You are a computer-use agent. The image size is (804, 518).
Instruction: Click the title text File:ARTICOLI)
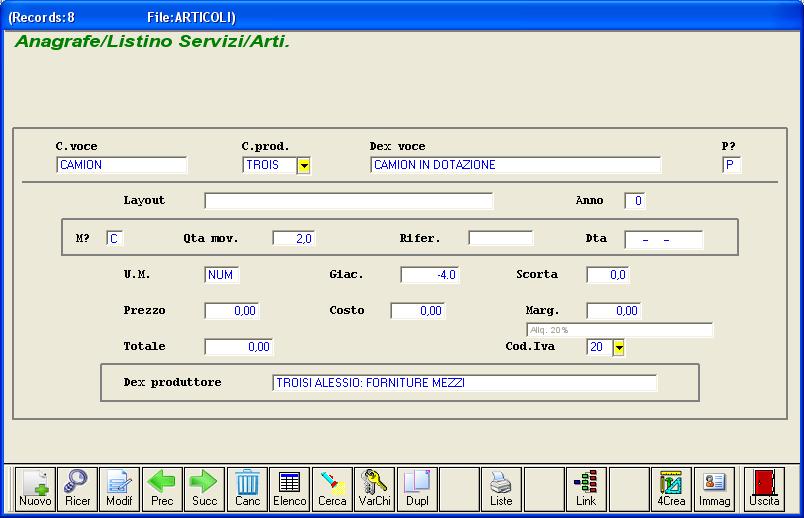coord(191,17)
